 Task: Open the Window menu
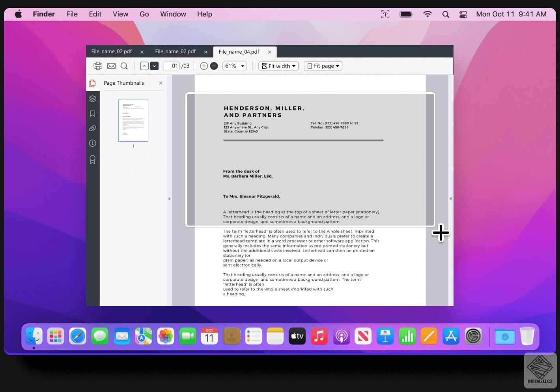click(x=173, y=14)
